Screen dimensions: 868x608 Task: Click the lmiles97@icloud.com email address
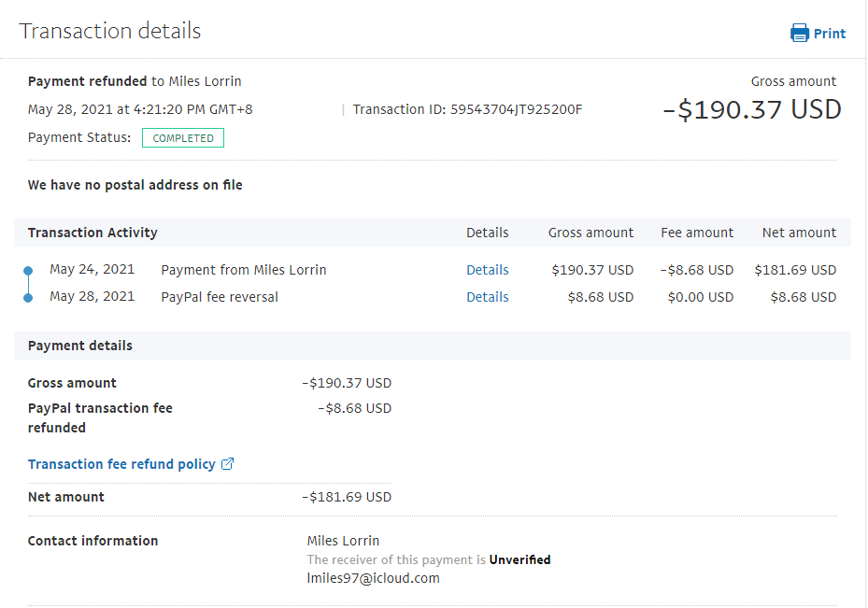[373, 578]
